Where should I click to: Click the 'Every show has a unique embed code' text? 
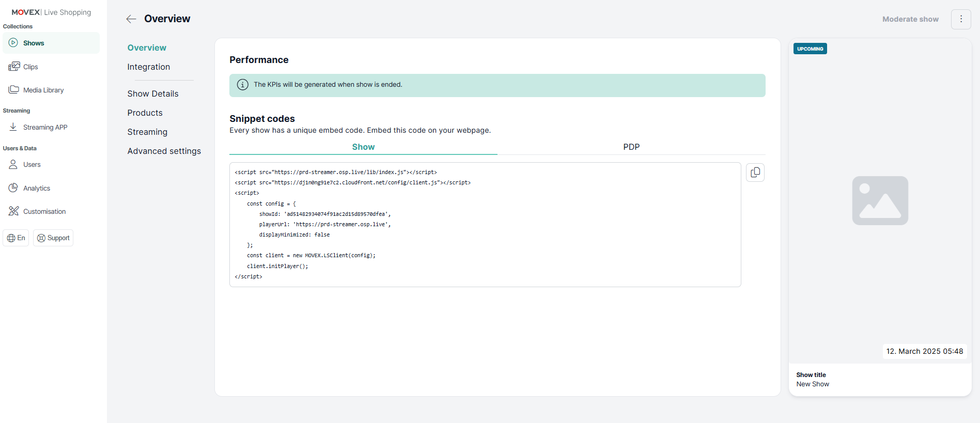(x=360, y=130)
